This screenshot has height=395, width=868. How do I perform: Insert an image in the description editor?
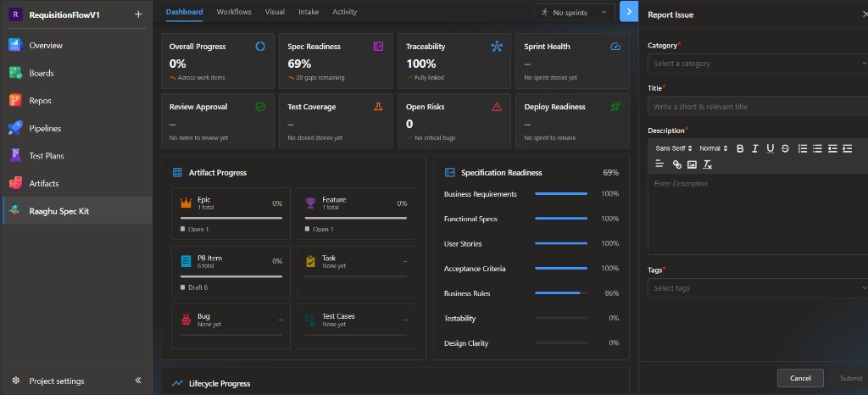pyautogui.click(x=692, y=164)
